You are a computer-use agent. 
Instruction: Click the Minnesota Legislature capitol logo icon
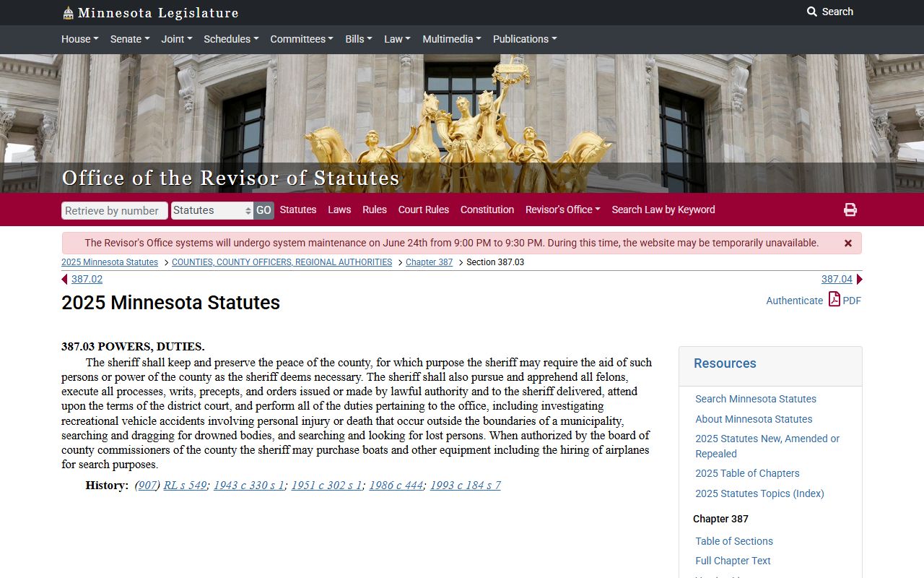68,13
